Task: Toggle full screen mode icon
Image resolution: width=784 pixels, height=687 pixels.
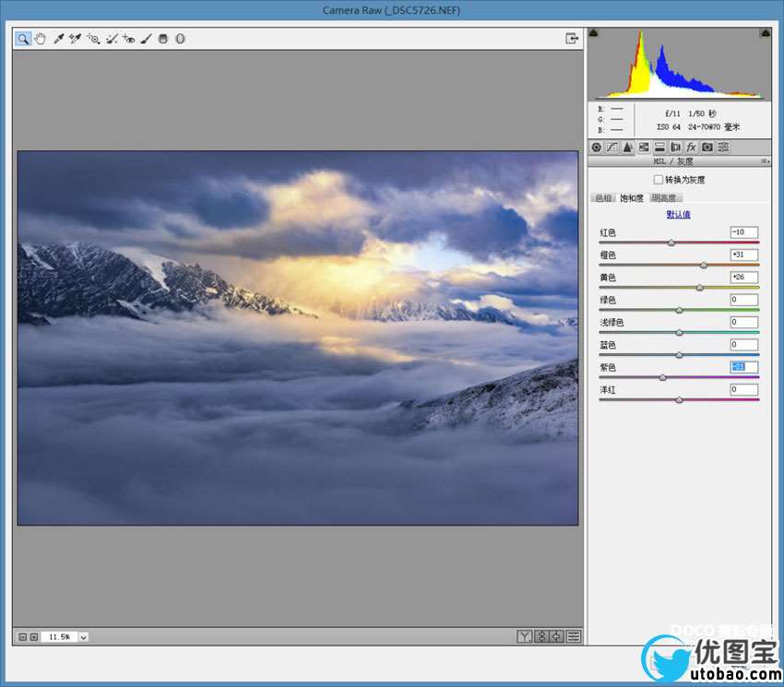Action: (x=572, y=39)
